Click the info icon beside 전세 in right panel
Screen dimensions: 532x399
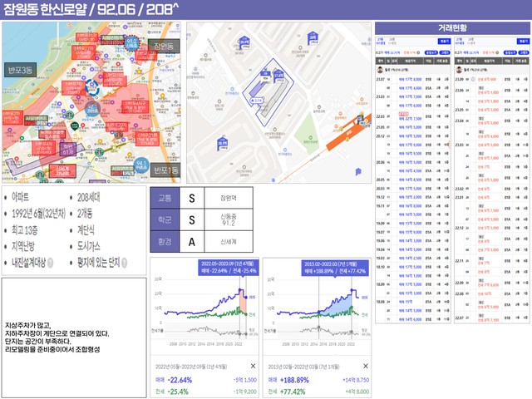click(x=497, y=52)
